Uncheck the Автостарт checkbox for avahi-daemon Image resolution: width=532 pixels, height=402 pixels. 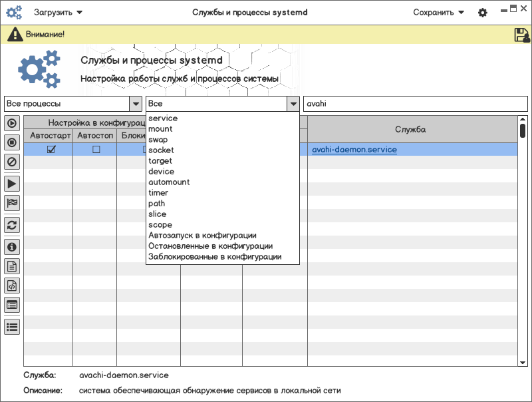(51, 150)
